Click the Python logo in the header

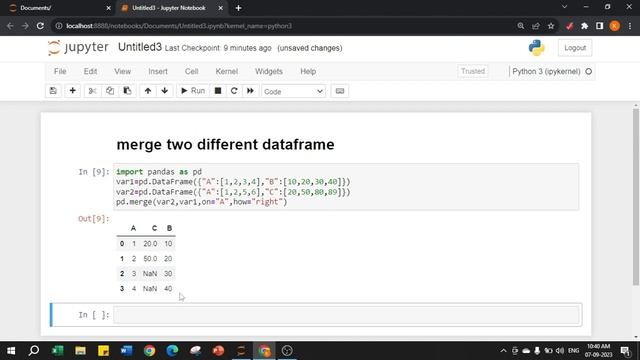pyautogui.click(x=536, y=48)
